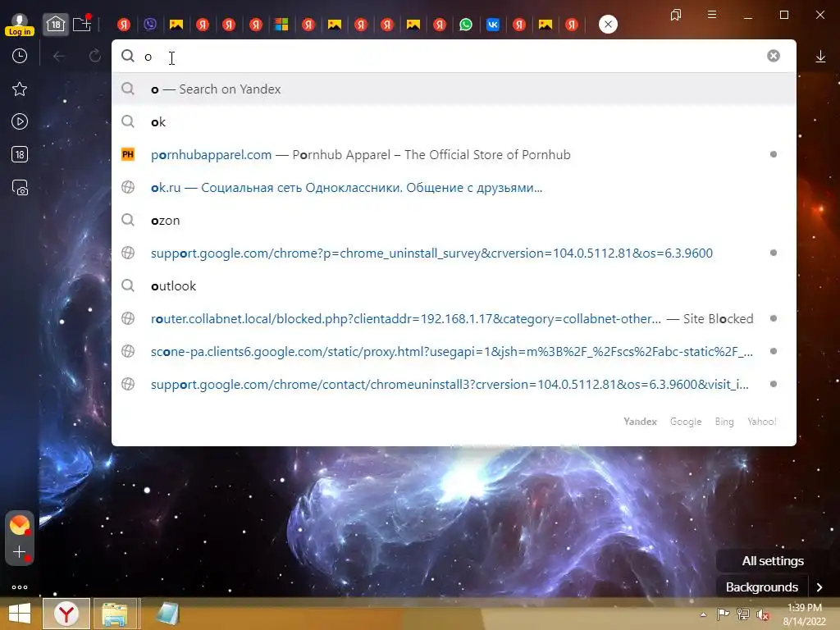Open Backgrounds gallery

pyautogui.click(x=762, y=587)
